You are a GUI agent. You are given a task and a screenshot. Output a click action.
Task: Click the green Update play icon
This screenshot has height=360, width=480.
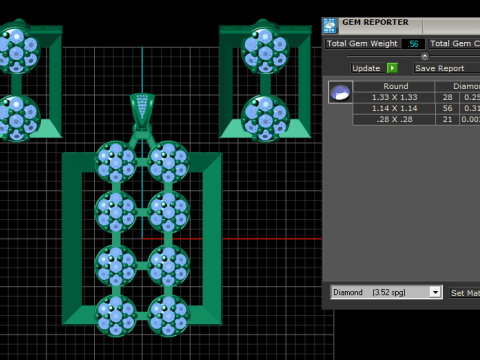(x=392, y=68)
